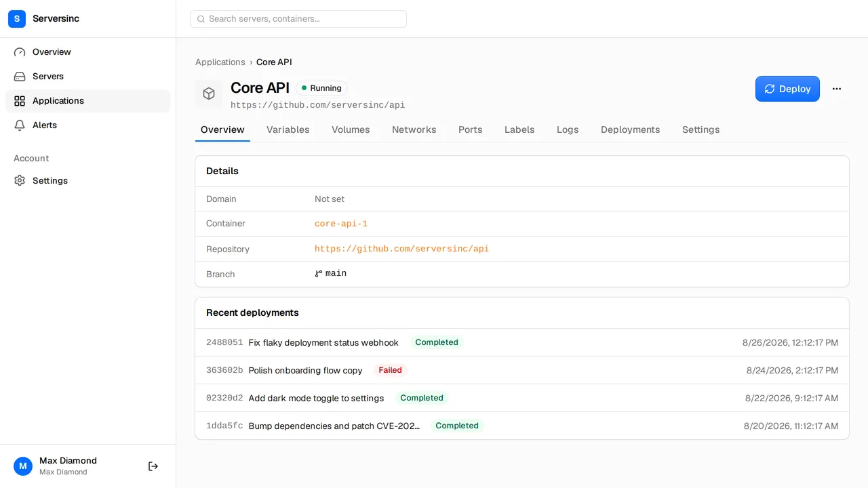The height and width of the screenshot is (488, 868).
Task: Click deployment hash 02320d2
Action: coord(224,399)
